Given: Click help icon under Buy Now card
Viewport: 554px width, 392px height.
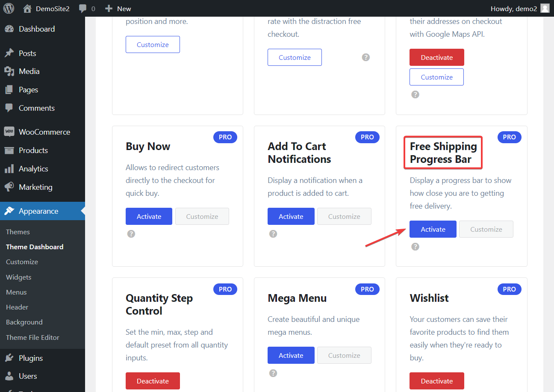Looking at the screenshot, I should tap(131, 234).
